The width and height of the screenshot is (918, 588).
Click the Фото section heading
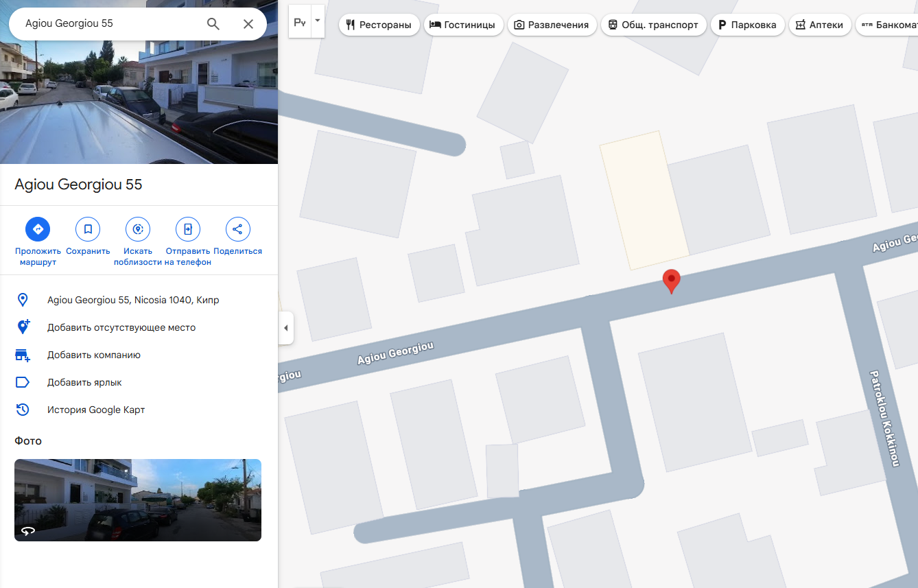click(x=28, y=440)
